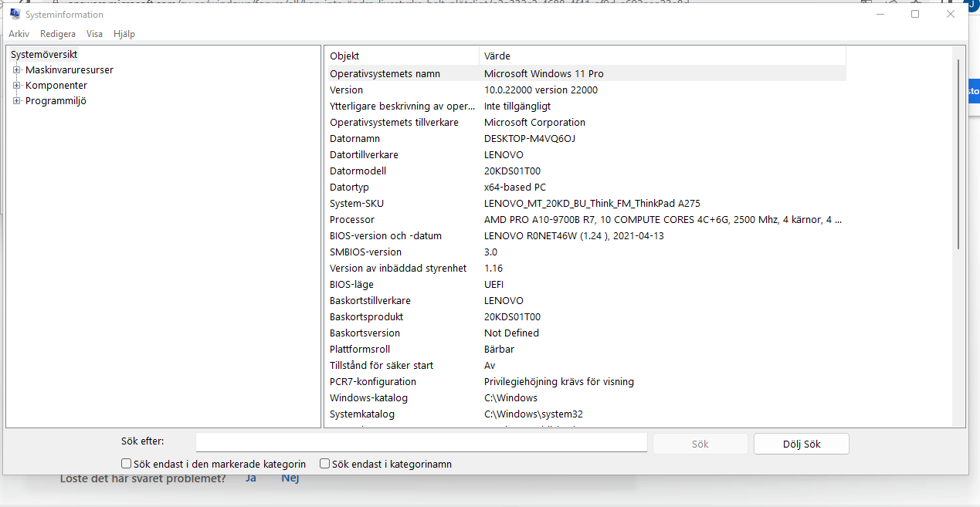Click the Värde column header
This screenshot has height=507, width=980.
(x=663, y=56)
